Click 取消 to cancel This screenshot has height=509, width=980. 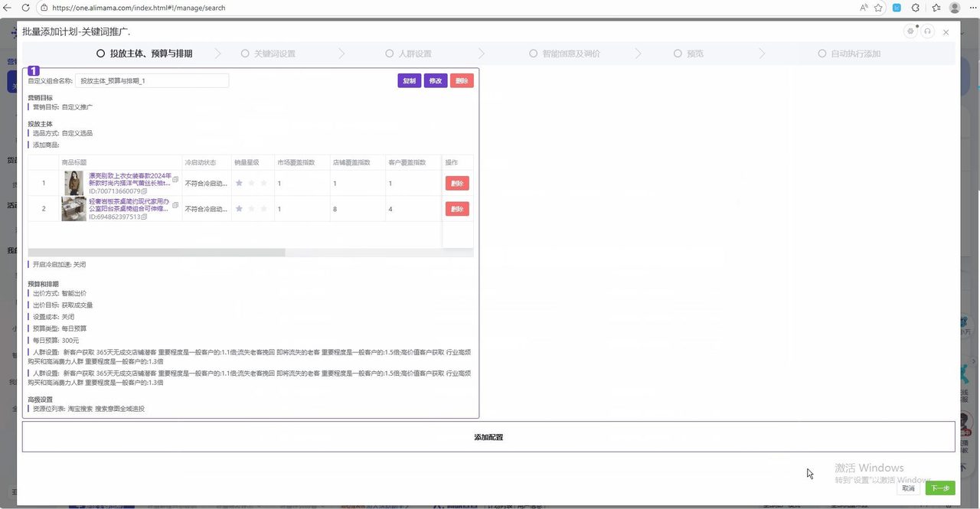pos(908,488)
